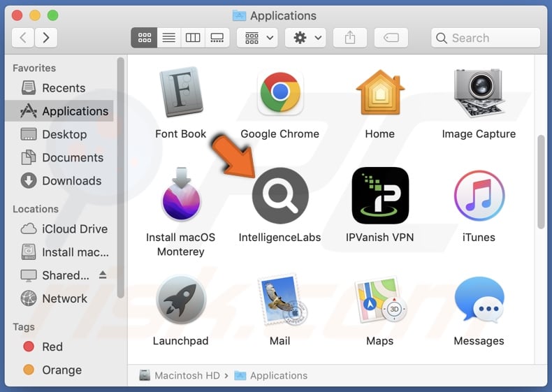Select the Orange tag
This screenshot has width=552, height=392.
pos(59,370)
